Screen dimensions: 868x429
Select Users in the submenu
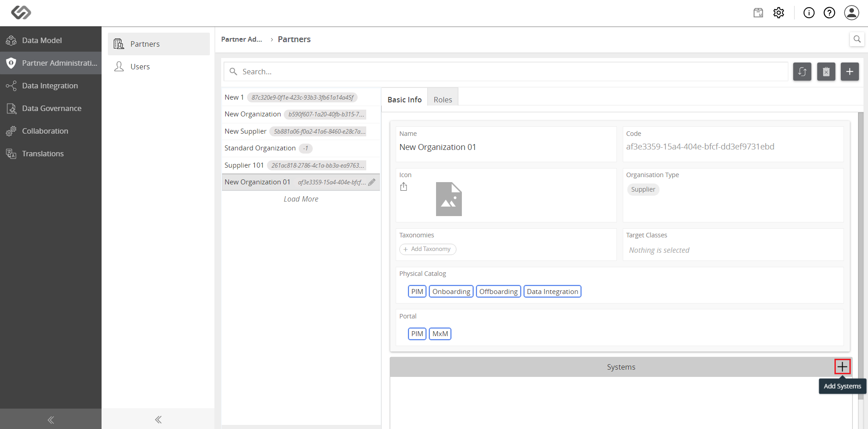(x=159, y=67)
